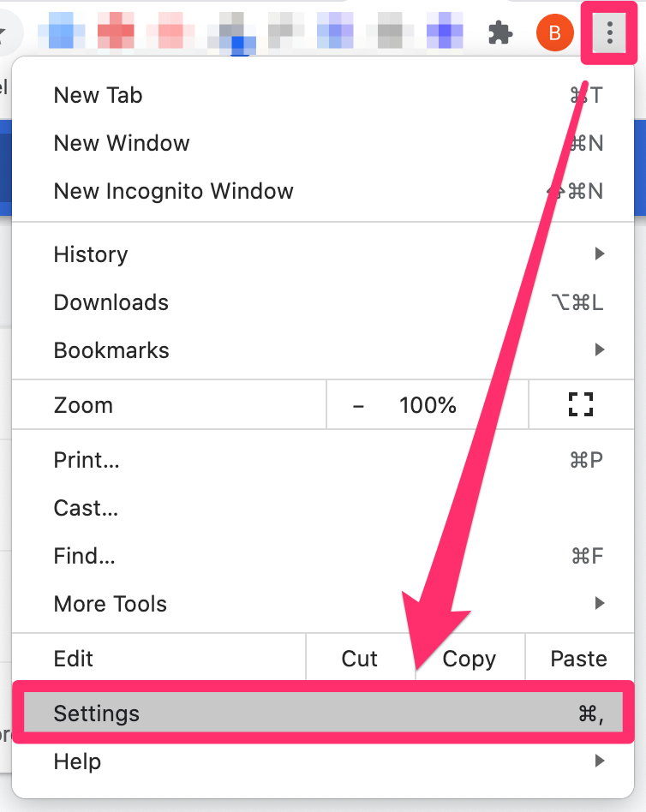The image size is (646, 812).
Task: Enter full screen using the fullscreen icon
Action: 582,404
